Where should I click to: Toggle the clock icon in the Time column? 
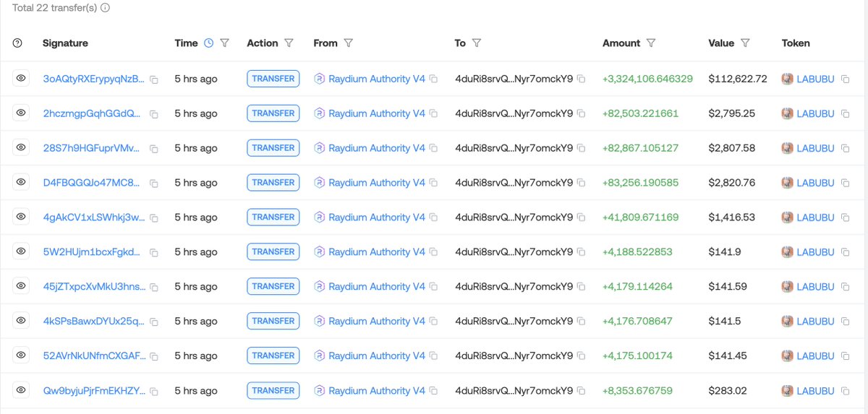coord(208,43)
